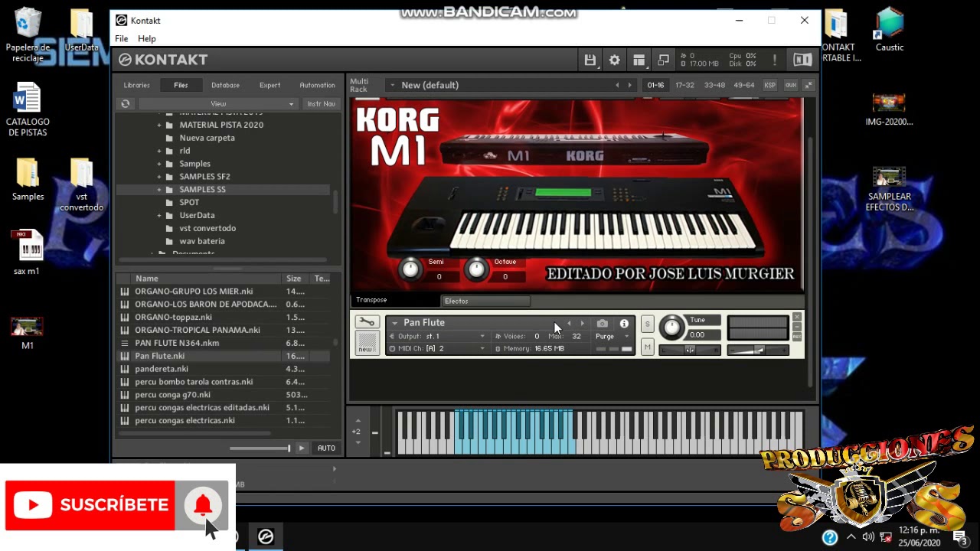
Task: Click the browser refresh icon
Action: point(126,103)
